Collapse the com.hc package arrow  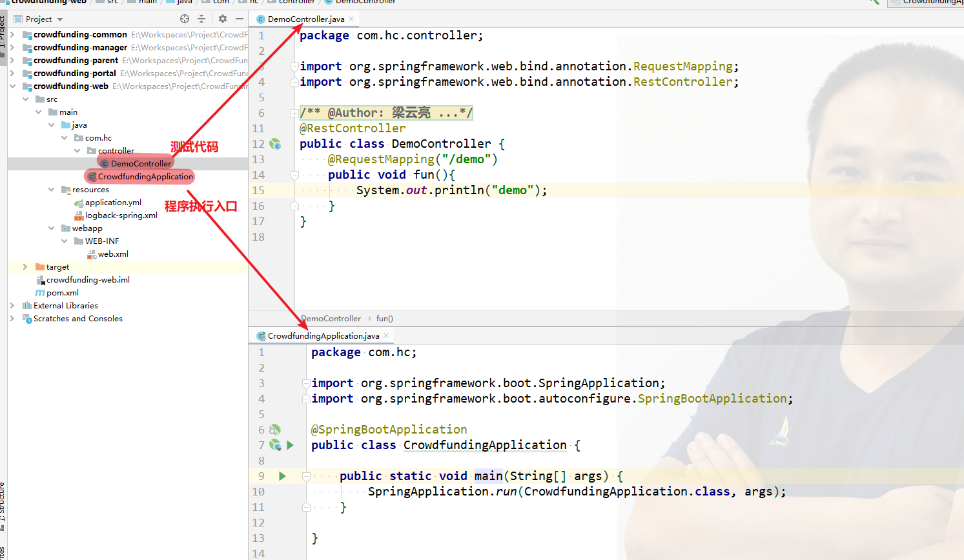click(x=64, y=137)
